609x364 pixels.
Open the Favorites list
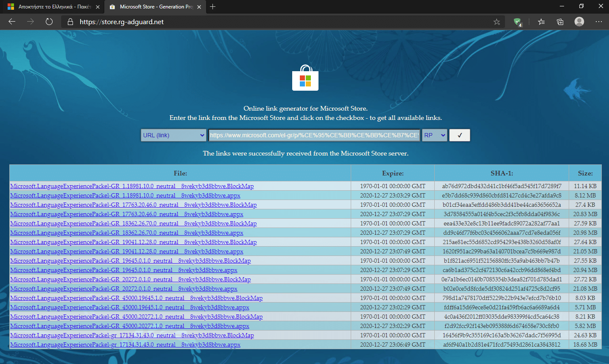541,22
